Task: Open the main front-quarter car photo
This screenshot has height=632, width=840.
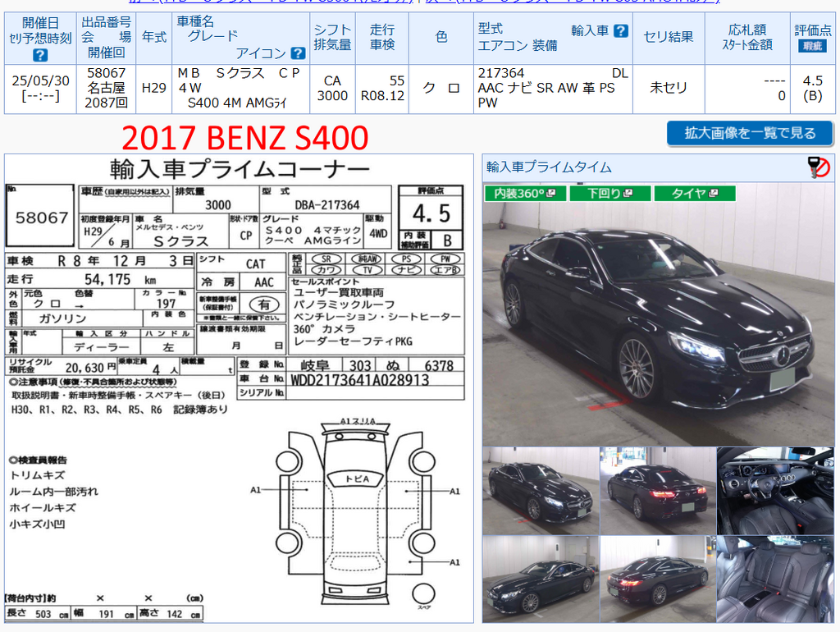Action: 659,314
